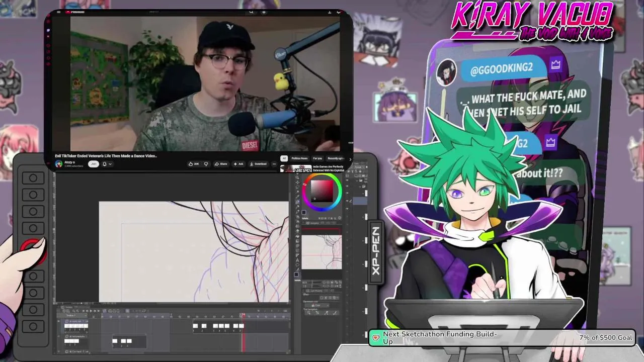Jump to first frame in timeline
This screenshot has width=644, height=362.
tap(83, 311)
